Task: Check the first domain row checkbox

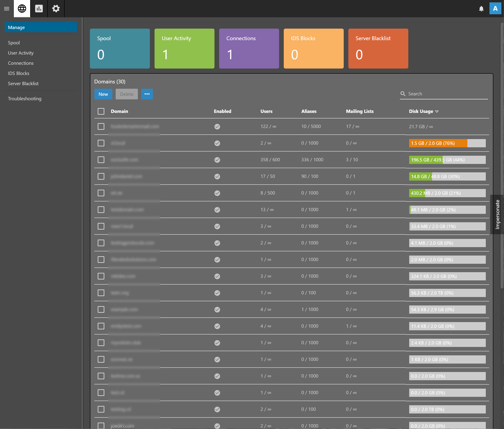Action: [x=101, y=127]
